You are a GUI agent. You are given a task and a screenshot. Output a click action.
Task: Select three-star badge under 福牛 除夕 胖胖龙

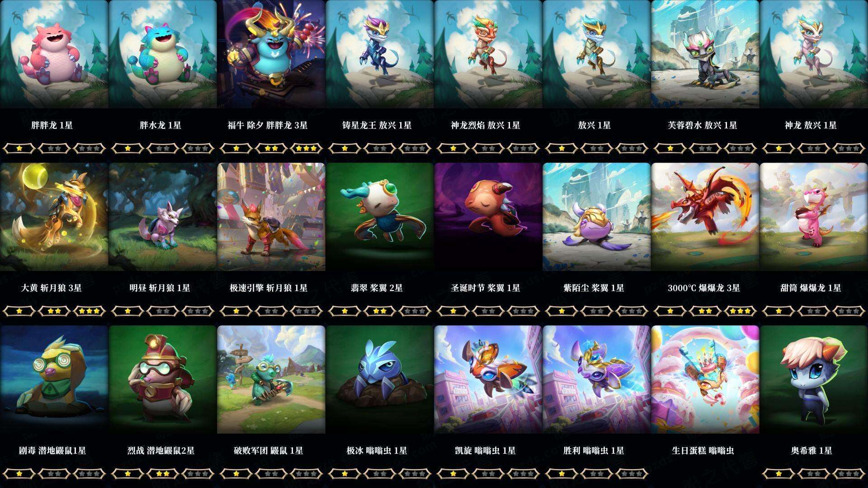tap(306, 148)
